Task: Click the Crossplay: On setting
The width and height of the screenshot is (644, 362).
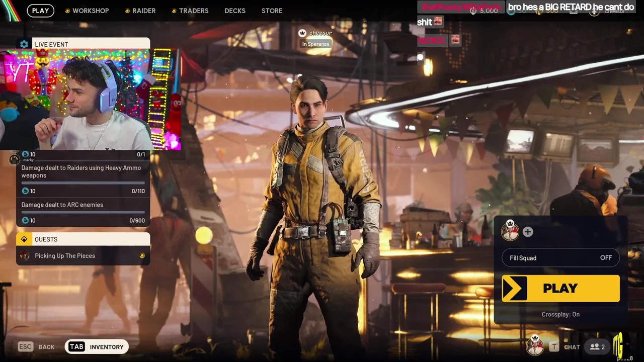Action: (x=560, y=315)
